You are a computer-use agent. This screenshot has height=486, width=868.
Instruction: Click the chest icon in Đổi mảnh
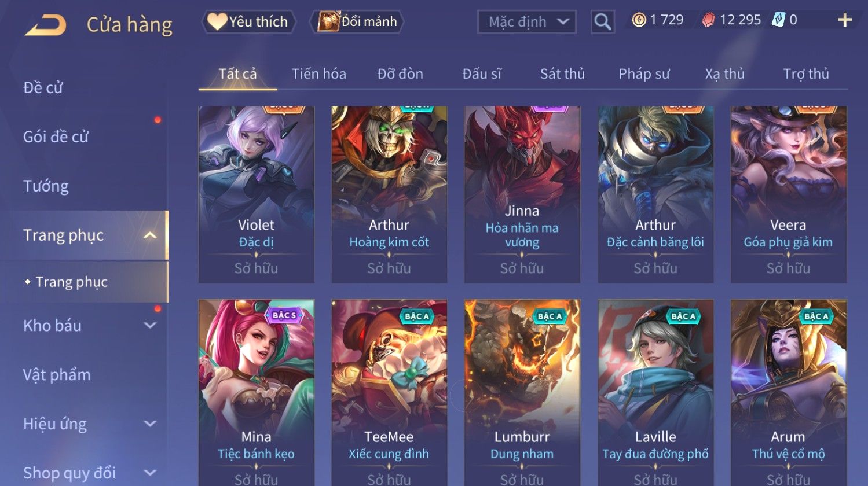(x=328, y=21)
